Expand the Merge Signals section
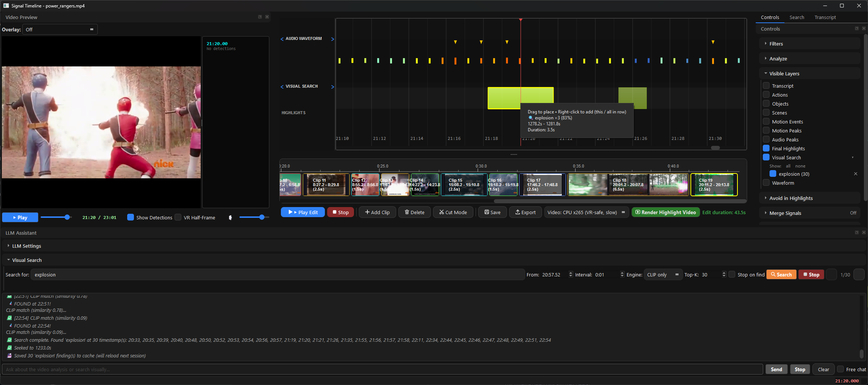The width and height of the screenshot is (868, 385). pos(809,213)
